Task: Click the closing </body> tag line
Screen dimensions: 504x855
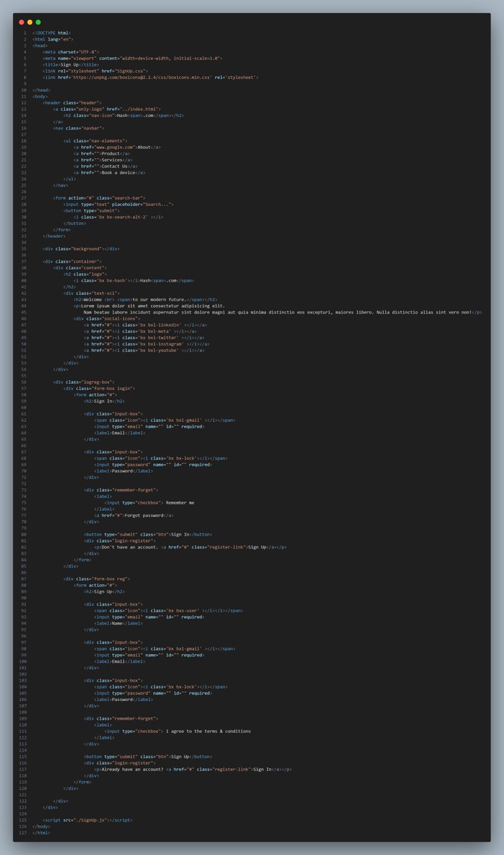Action: tap(41, 826)
